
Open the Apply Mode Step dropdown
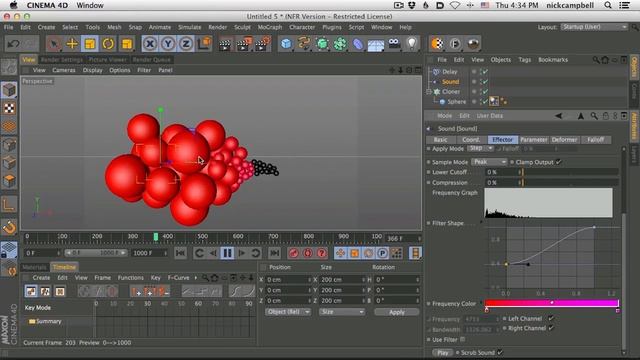pos(480,149)
